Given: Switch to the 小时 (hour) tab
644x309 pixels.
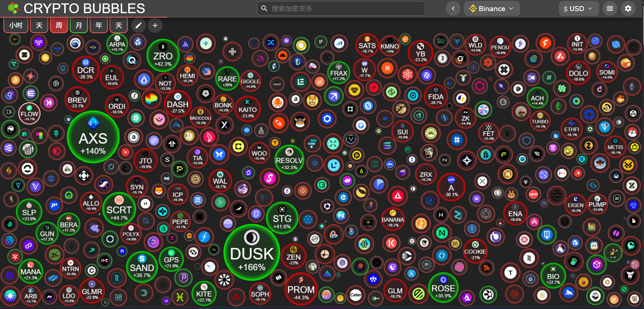Looking at the screenshot, I should (x=16, y=25).
